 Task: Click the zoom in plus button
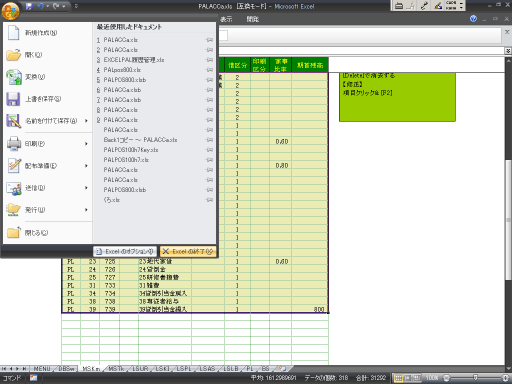click(506, 378)
